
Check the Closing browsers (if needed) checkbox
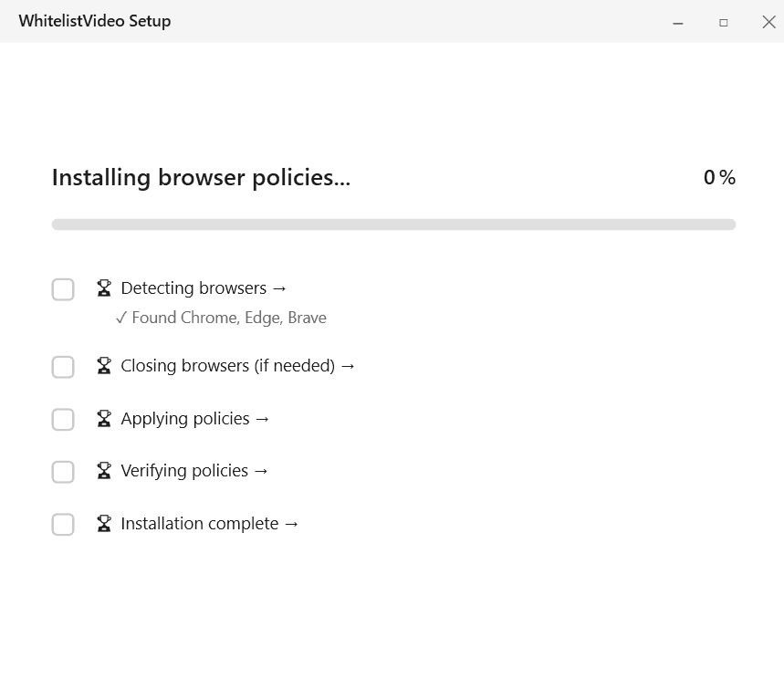tap(63, 367)
